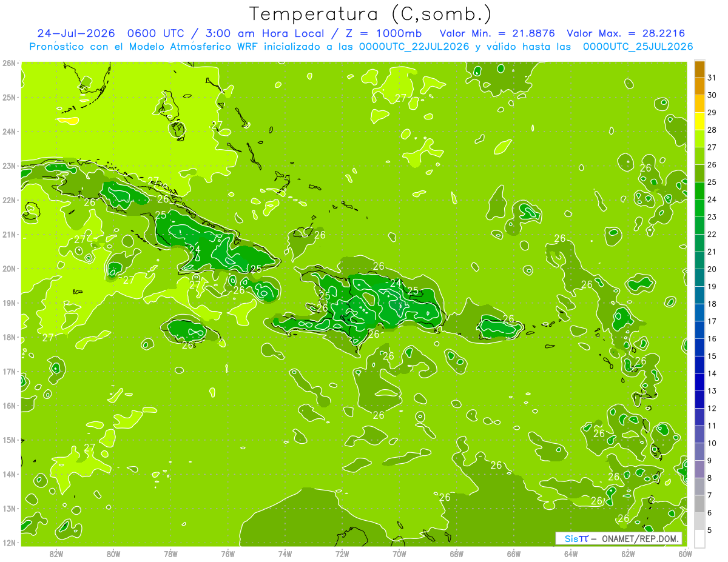Select the longitude label 64W
728x562 pixels.
click(x=571, y=554)
